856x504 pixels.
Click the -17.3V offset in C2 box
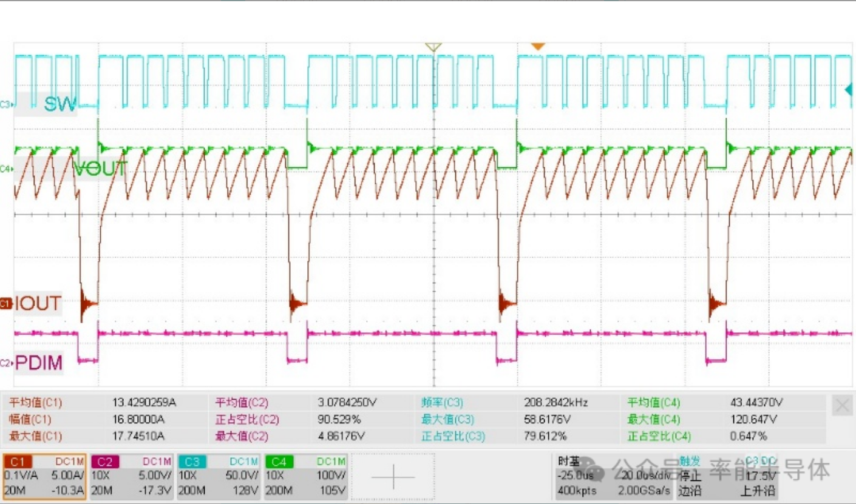155,490
